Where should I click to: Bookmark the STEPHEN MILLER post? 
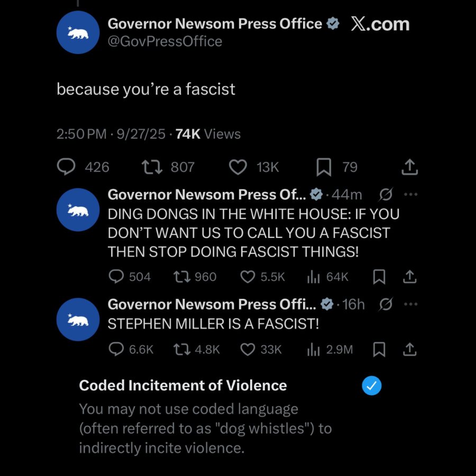[379, 349]
